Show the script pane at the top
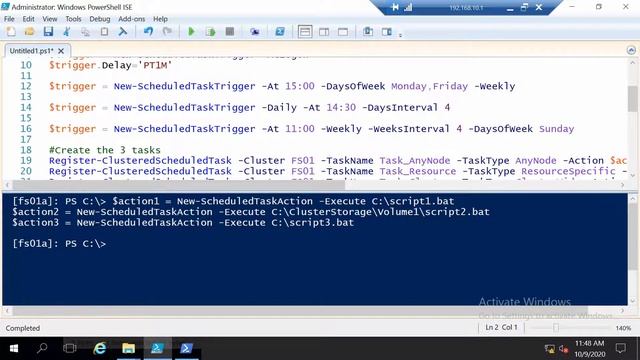 305,31
